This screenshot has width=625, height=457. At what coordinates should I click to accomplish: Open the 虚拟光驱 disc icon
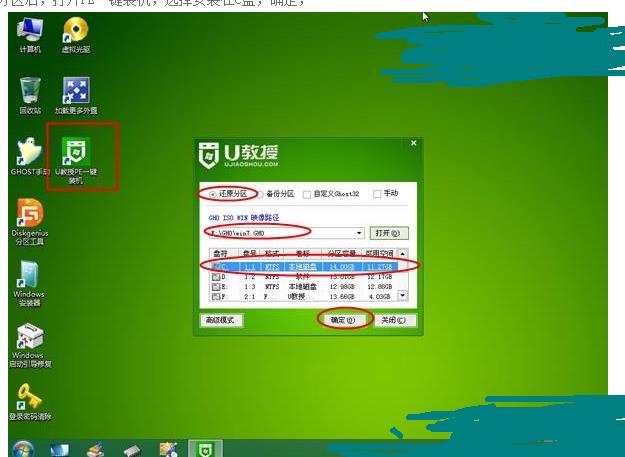76,35
